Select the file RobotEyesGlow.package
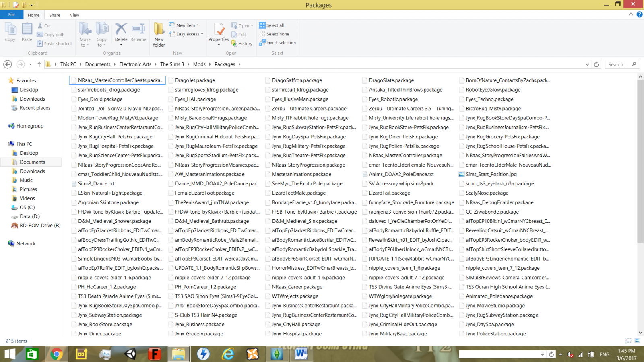This screenshot has width=644, height=362. (493, 90)
